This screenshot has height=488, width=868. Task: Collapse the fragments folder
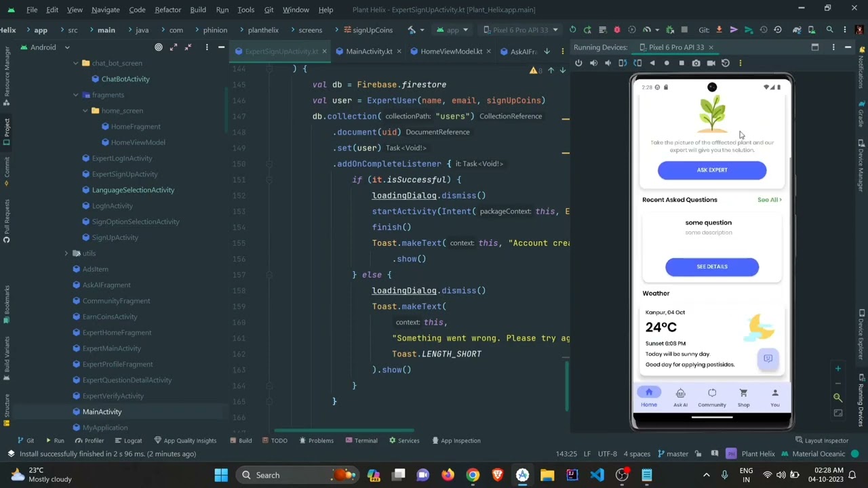pos(76,95)
